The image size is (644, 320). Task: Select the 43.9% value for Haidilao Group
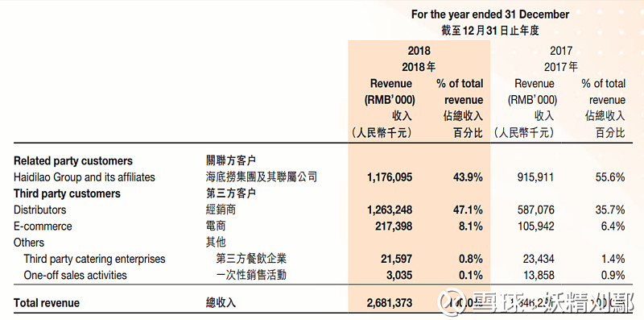click(x=469, y=177)
